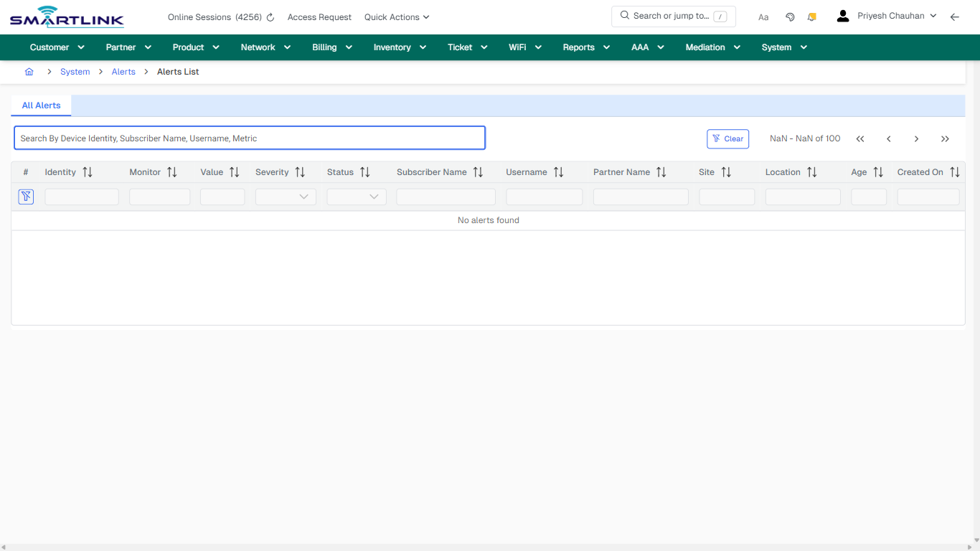Image resolution: width=980 pixels, height=551 pixels.
Task: Go to first page with double-chevron icon
Action: [860, 138]
